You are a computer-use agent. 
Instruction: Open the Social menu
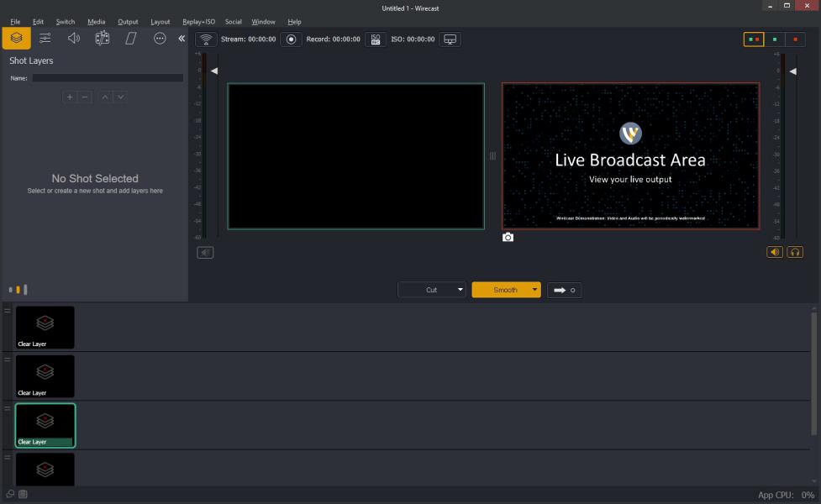[233, 22]
